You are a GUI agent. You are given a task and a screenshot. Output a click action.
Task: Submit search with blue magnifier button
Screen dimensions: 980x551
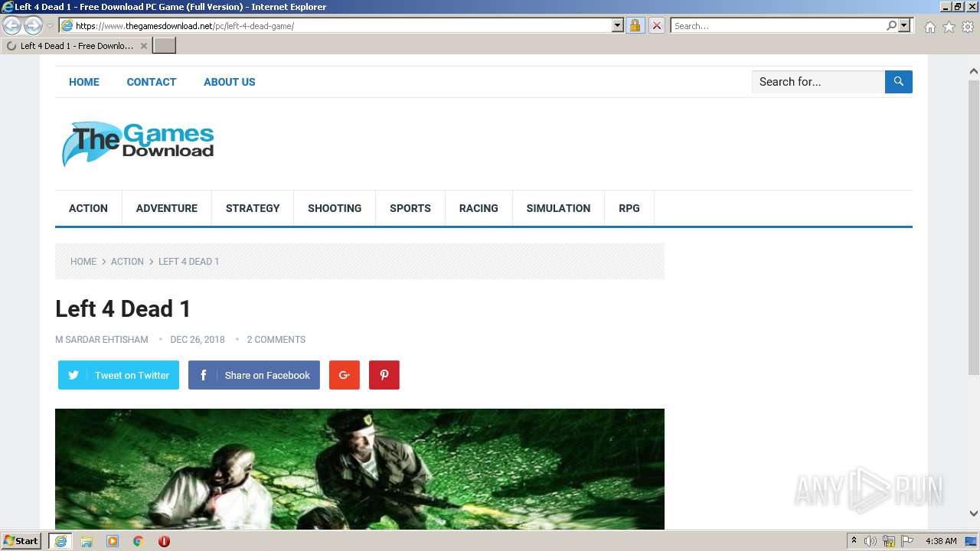coord(899,82)
